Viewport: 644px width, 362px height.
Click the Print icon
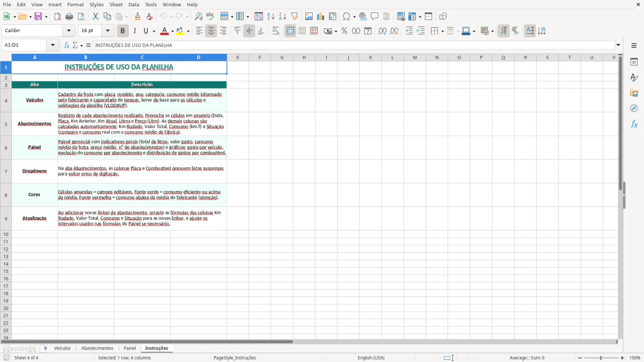point(69,17)
